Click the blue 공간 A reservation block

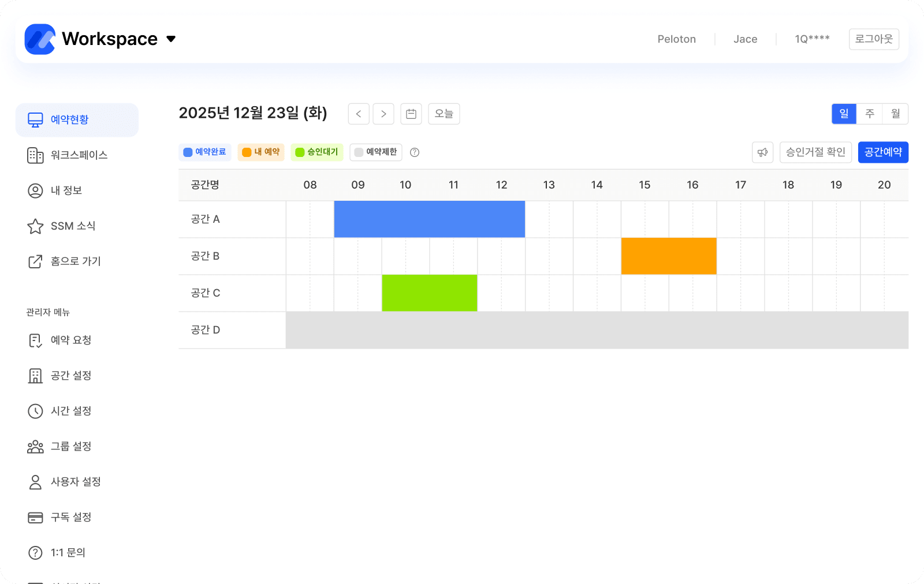429,219
